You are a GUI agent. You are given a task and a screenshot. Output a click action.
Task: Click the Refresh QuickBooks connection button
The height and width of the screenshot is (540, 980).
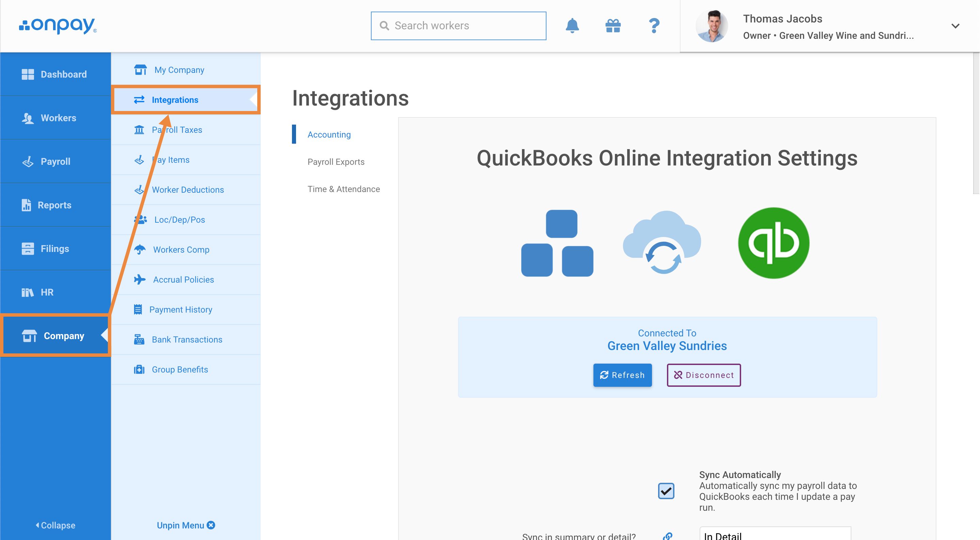click(623, 375)
